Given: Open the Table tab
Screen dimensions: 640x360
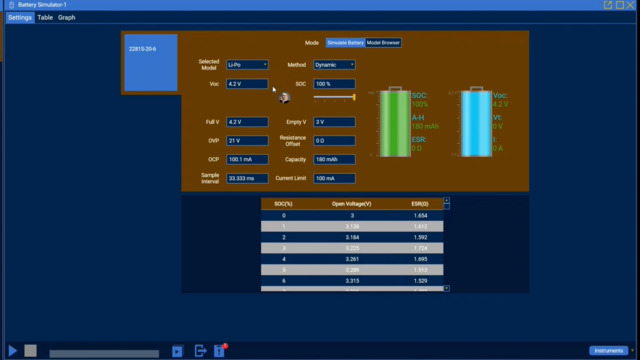Looking at the screenshot, I should pos(45,18).
